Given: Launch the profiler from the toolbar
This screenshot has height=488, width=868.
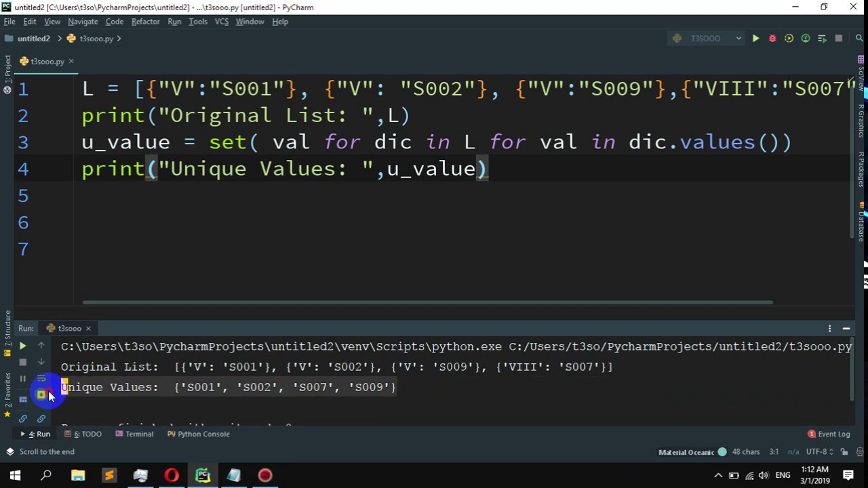Looking at the screenshot, I should (806, 39).
